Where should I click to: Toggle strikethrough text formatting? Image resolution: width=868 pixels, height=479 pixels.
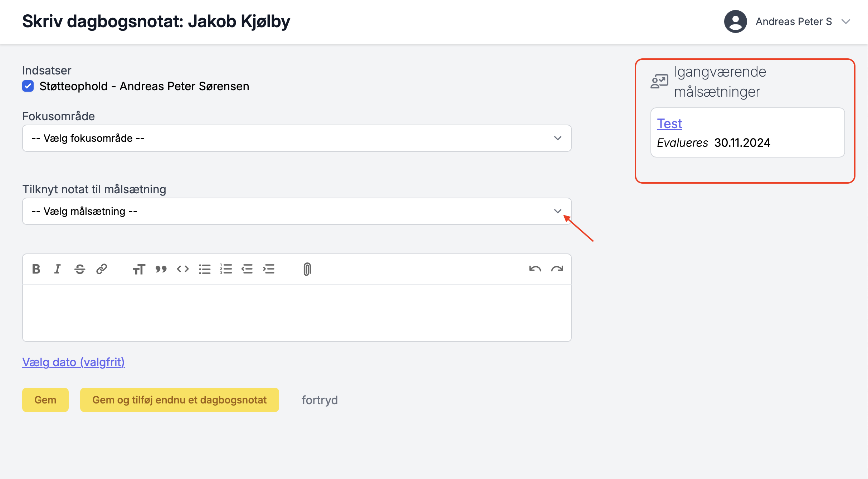point(80,269)
